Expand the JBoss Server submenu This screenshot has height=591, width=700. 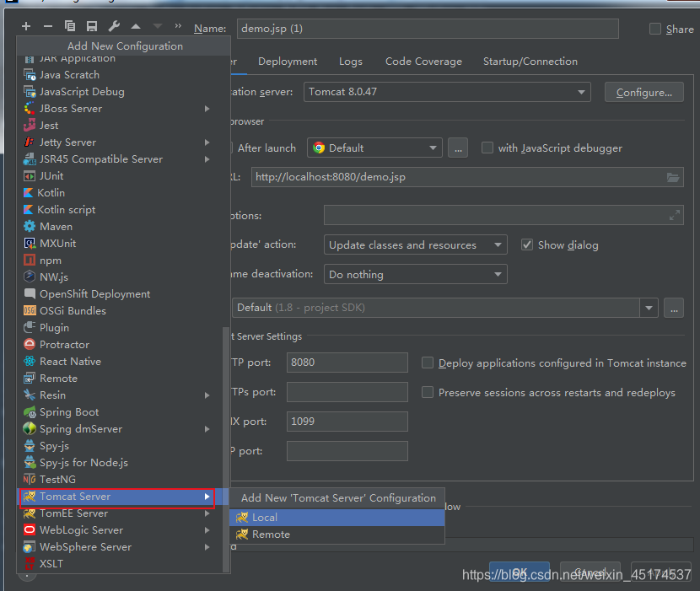(x=207, y=109)
